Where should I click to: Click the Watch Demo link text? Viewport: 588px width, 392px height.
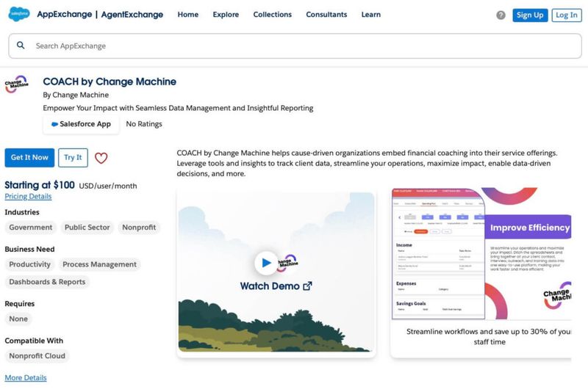click(x=270, y=286)
